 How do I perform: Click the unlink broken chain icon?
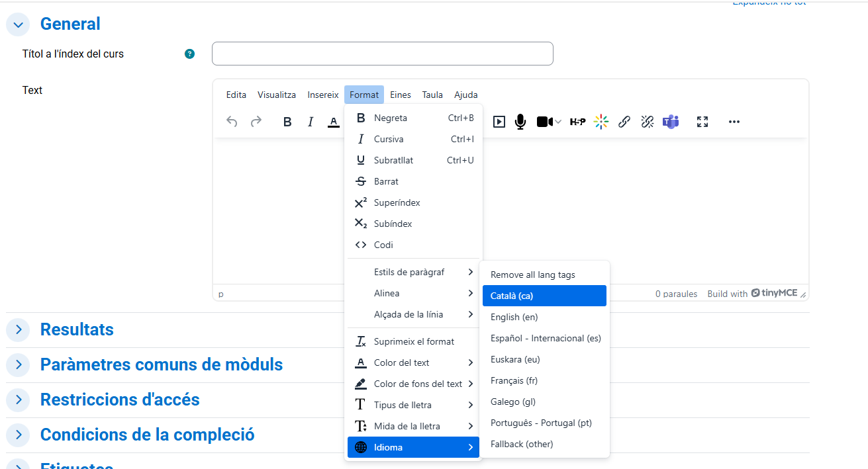[647, 122]
